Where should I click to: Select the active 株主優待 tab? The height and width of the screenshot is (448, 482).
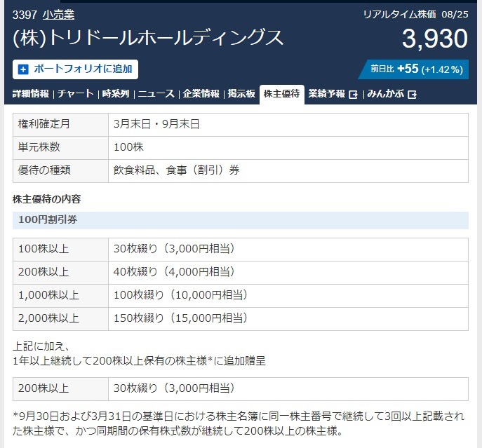click(282, 94)
